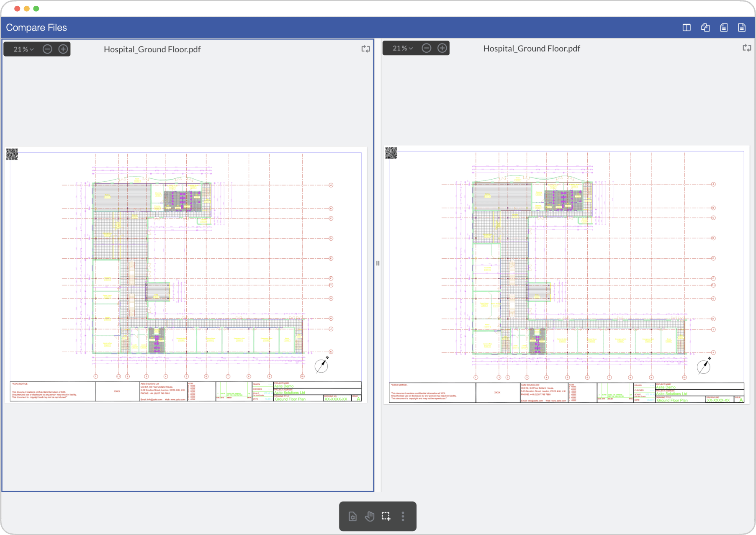This screenshot has width=756, height=535.
Task: Click the left Hospital_Ground Floor.pdf title
Action: pyautogui.click(x=152, y=49)
